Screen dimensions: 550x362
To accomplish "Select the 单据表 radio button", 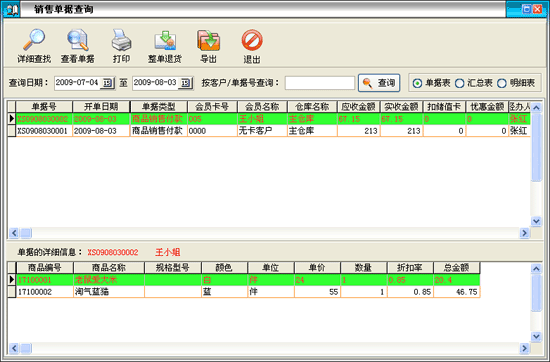I will (417, 83).
